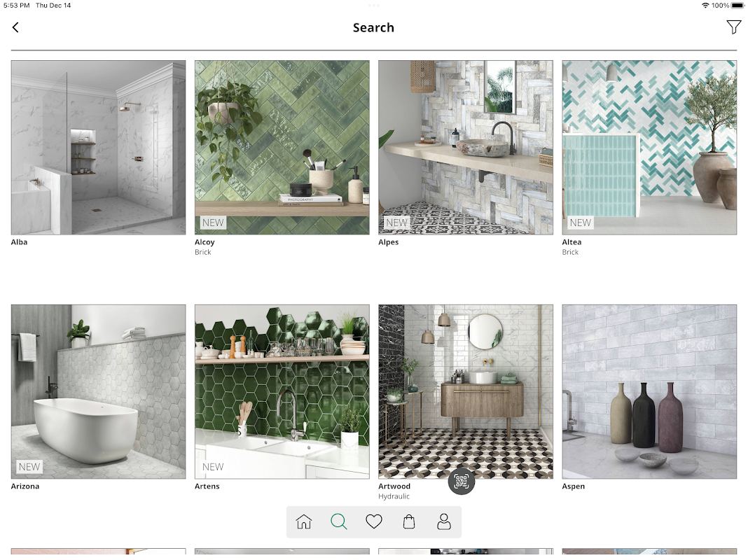Open the profile person icon
Screen dimensions: 748x560
443,521
